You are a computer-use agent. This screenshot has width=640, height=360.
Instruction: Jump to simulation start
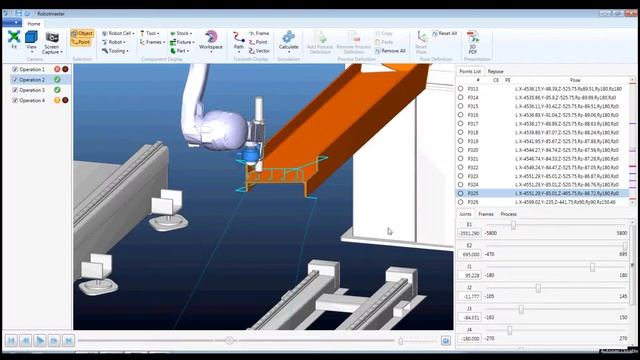point(11,340)
